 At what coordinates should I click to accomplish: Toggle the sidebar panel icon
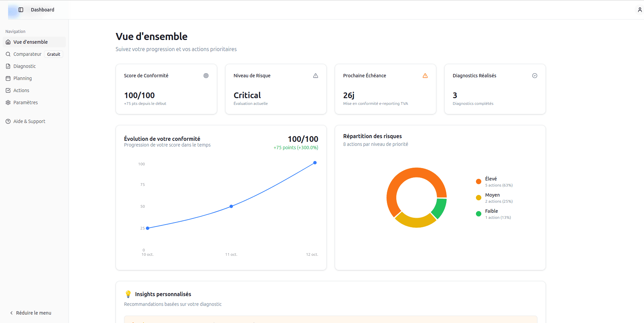21,10
